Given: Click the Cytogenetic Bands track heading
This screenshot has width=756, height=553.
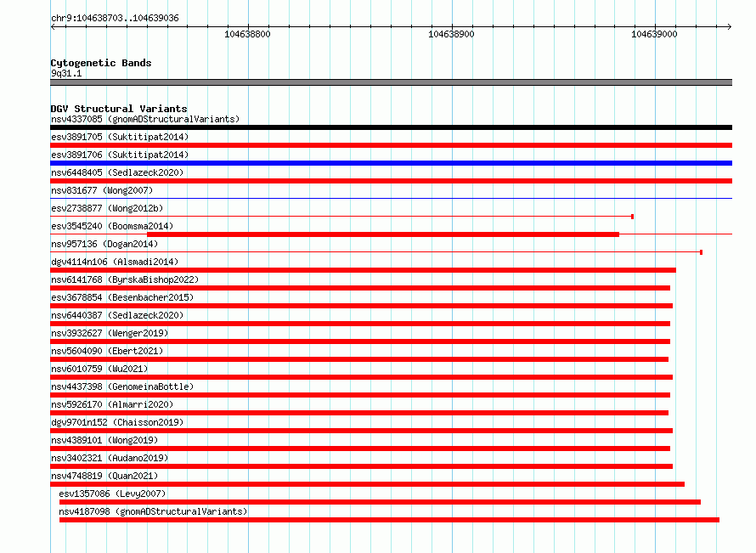Looking at the screenshot, I should pyautogui.click(x=101, y=63).
